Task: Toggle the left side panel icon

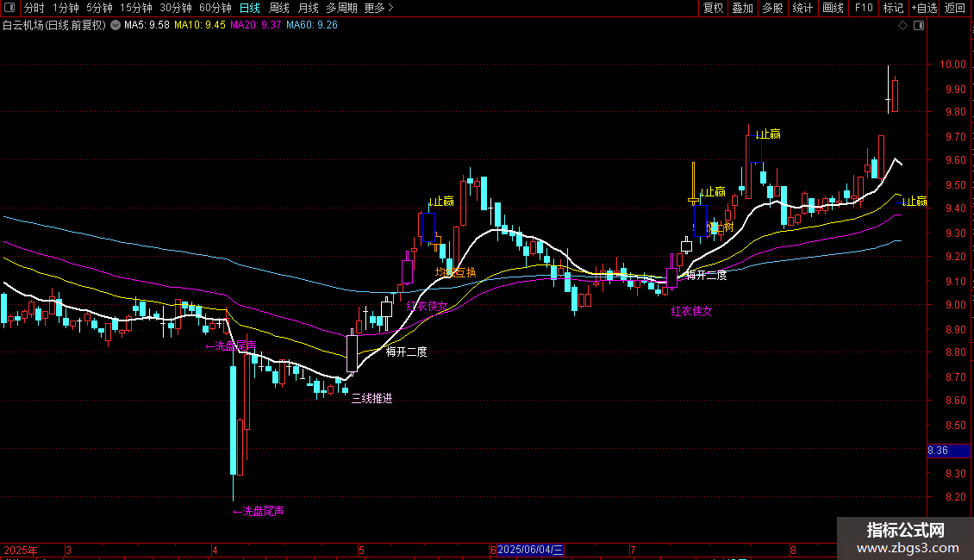Action: pos(9,8)
